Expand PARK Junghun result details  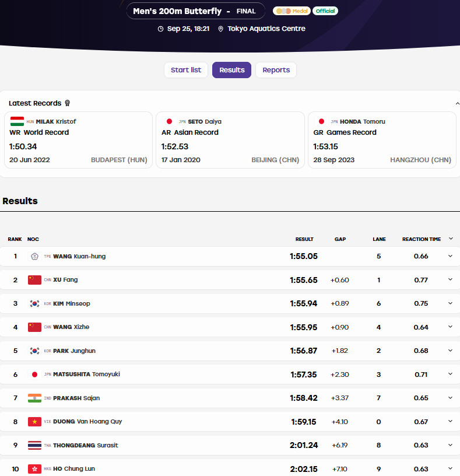tap(450, 351)
